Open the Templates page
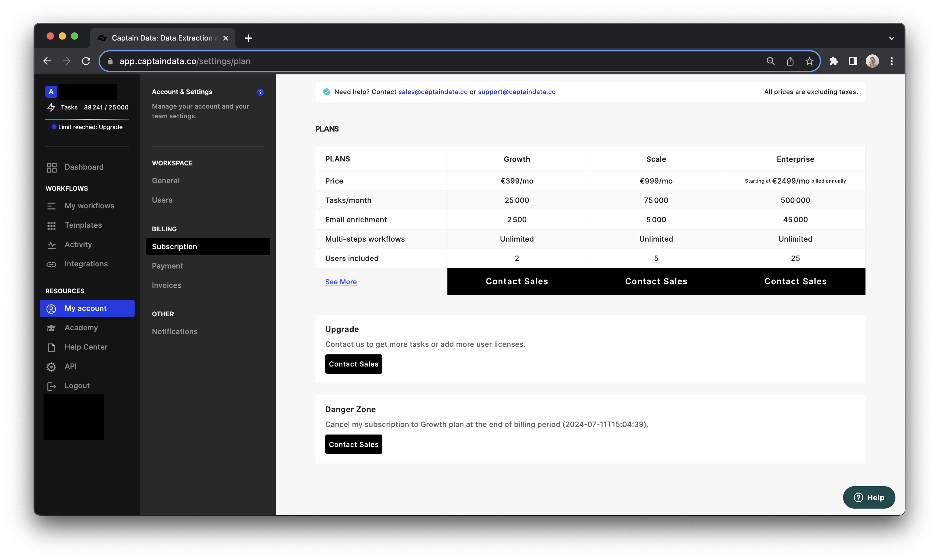The height and width of the screenshot is (560, 939). 83,225
